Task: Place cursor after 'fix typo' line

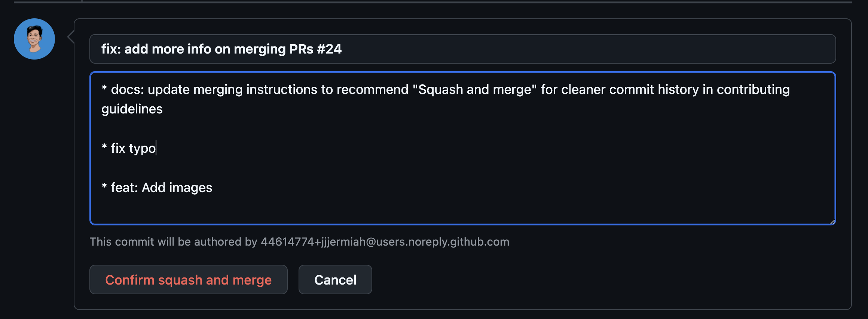Action: (156, 148)
